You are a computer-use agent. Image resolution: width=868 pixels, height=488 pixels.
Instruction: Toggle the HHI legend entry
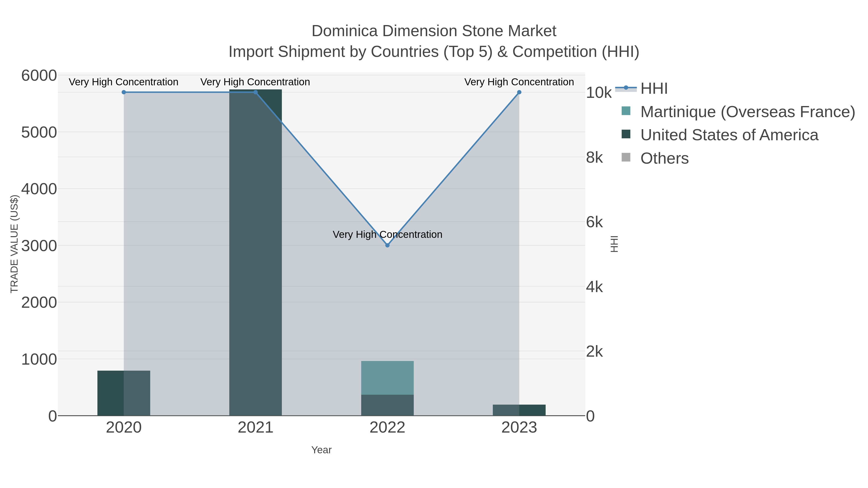[x=642, y=89]
